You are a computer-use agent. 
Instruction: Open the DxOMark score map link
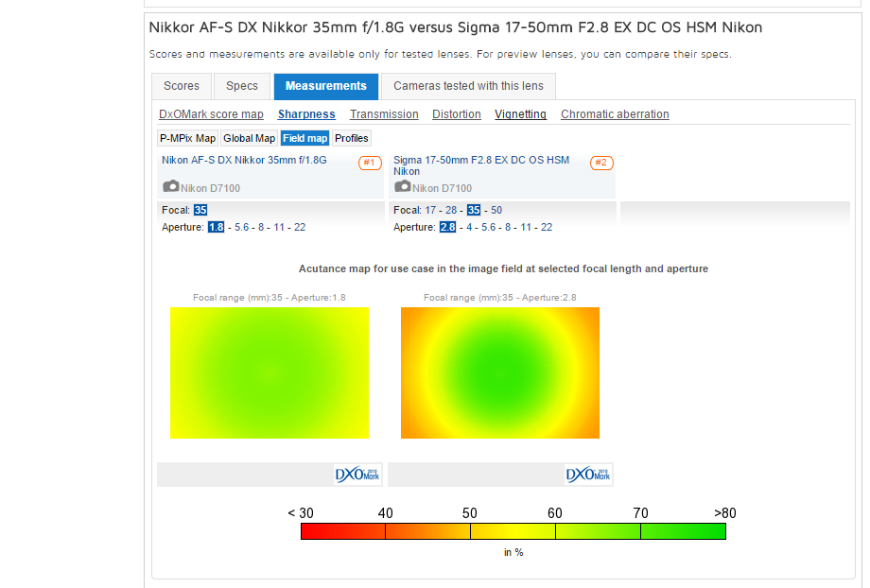point(211,114)
